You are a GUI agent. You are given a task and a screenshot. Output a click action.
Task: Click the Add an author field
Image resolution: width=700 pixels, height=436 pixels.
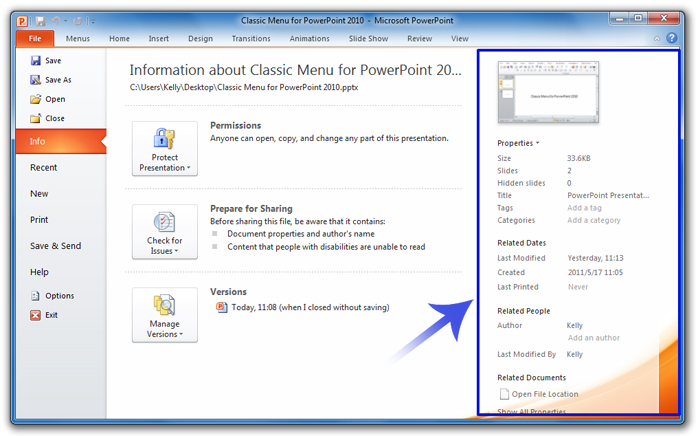tap(594, 338)
